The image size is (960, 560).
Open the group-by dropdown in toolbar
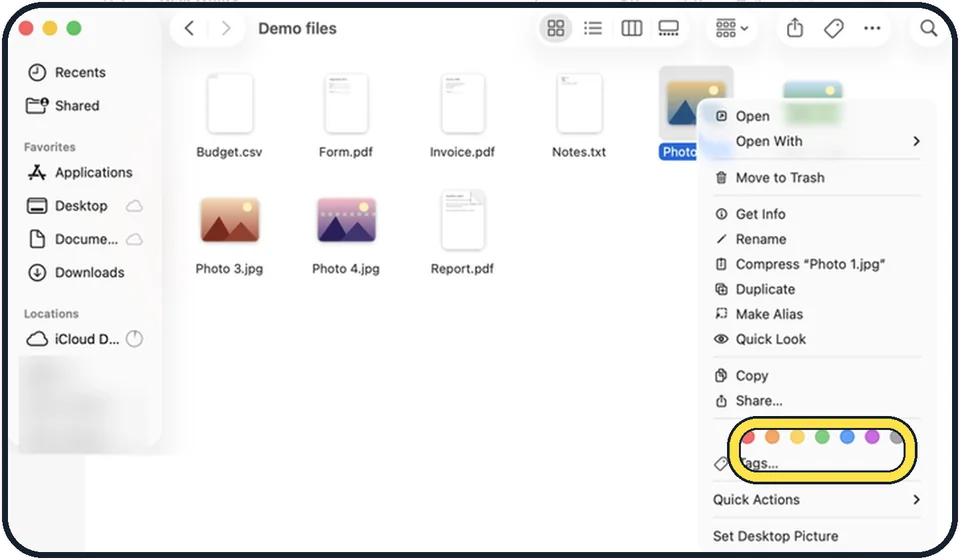tap(732, 28)
